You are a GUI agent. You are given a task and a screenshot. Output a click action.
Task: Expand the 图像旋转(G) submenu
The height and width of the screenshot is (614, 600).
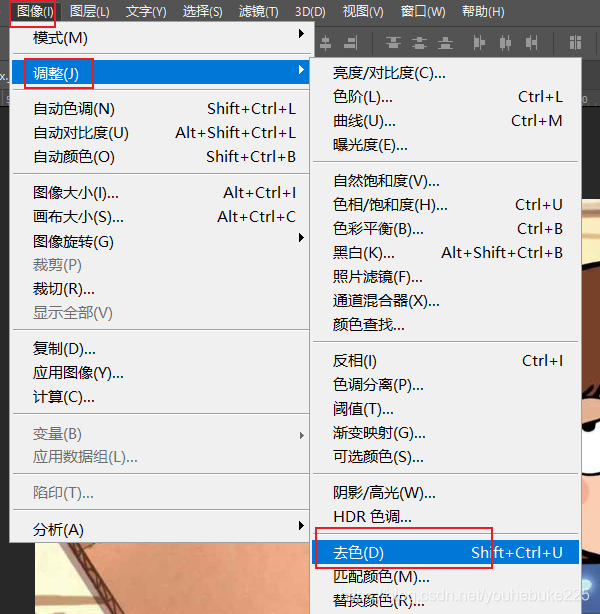pos(161,241)
